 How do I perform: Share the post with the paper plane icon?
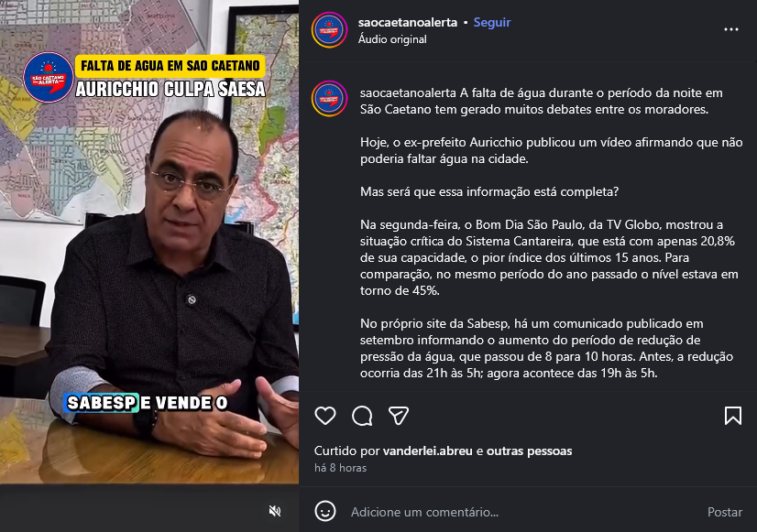(x=399, y=416)
